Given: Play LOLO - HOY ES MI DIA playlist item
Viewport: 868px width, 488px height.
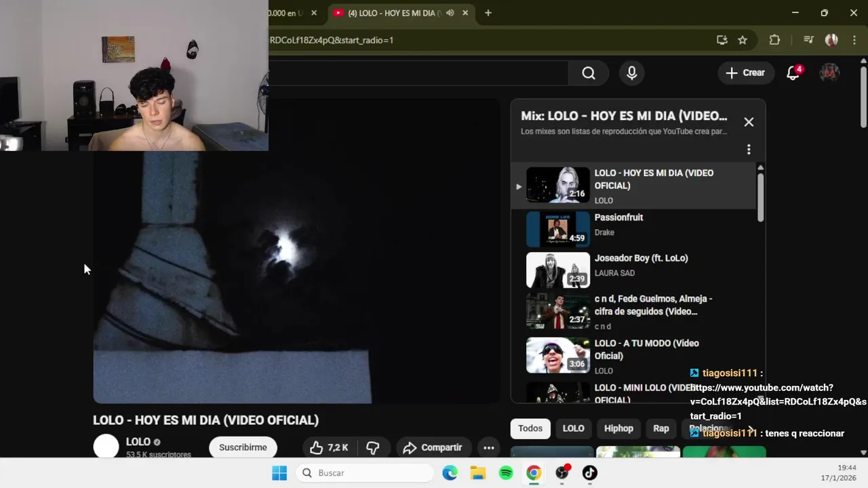Looking at the screenshot, I should [633, 186].
